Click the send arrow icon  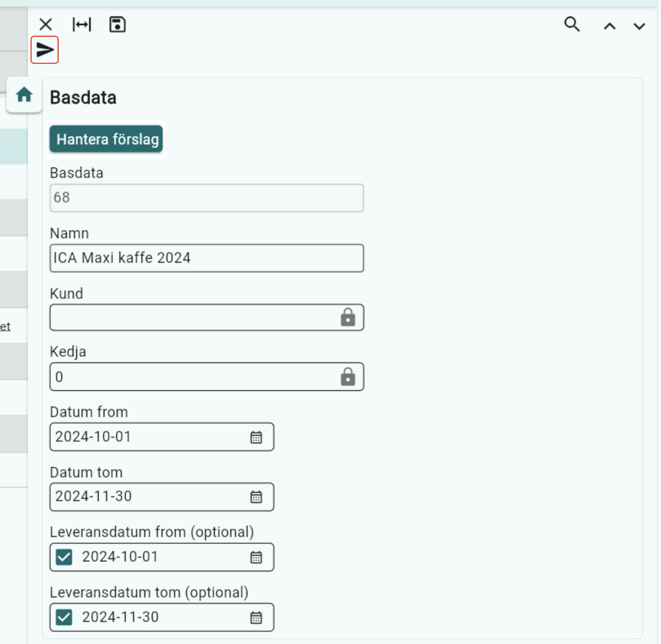45,50
